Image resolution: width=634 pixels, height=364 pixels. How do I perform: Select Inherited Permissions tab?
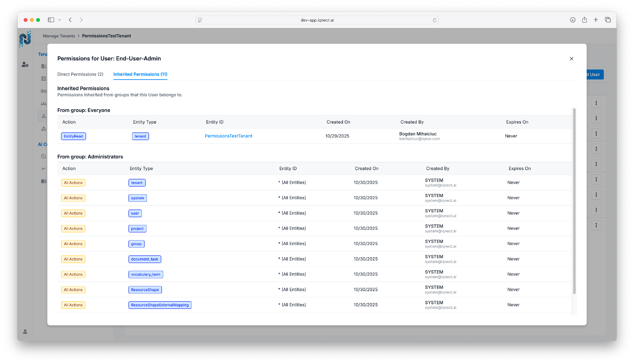pos(140,74)
